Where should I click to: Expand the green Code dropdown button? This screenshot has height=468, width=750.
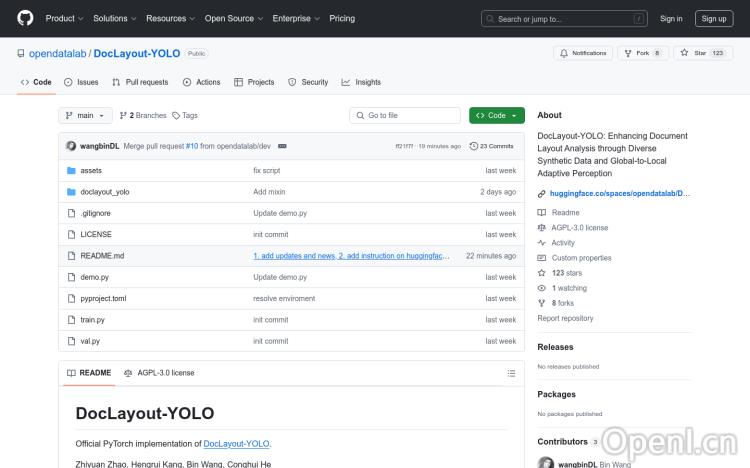(x=496, y=116)
